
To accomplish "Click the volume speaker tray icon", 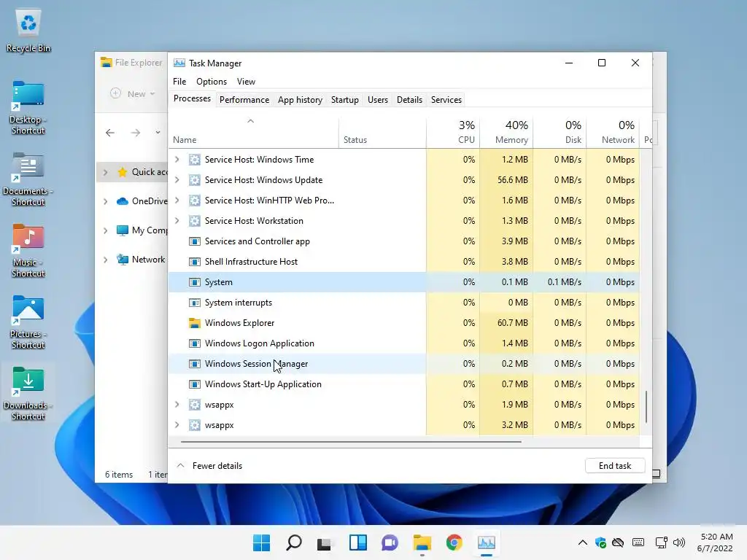I will [x=679, y=542].
